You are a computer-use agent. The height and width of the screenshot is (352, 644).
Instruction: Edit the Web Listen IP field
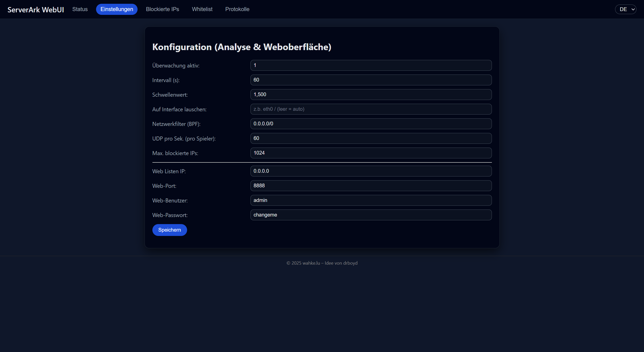pyautogui.click(x=371, y=171)
